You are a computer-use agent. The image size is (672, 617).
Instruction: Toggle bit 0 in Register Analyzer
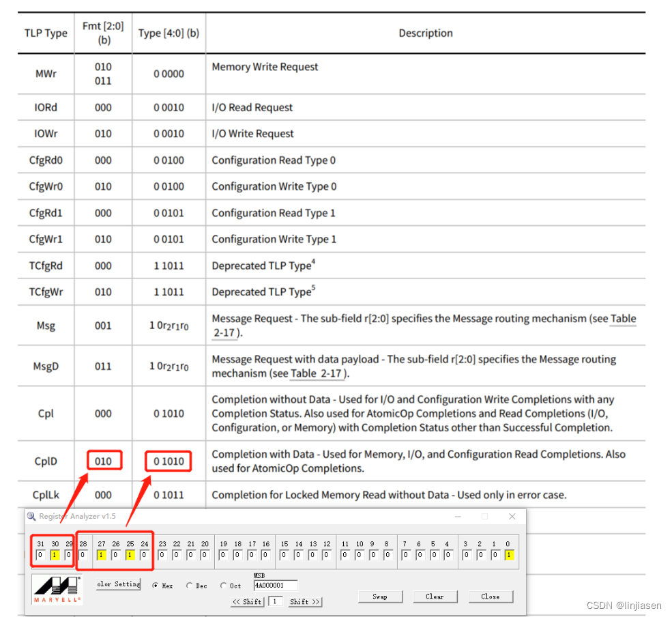(508, 555)
